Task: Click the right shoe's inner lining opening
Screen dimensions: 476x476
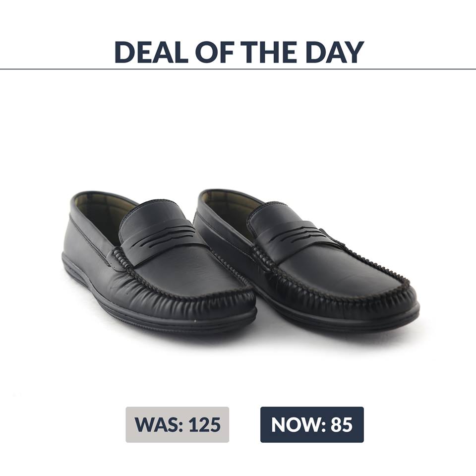Action: tap(231, 206)
